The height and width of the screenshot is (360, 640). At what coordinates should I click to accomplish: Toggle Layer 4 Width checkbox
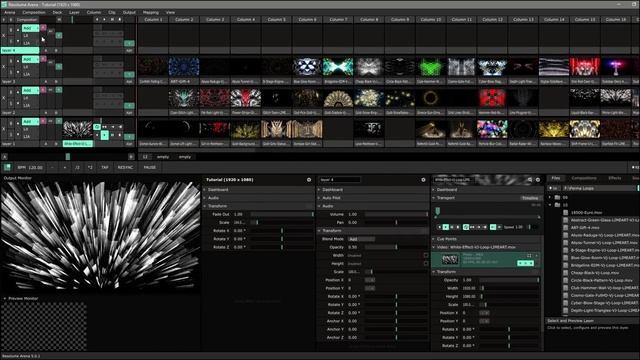click(426, 256)
